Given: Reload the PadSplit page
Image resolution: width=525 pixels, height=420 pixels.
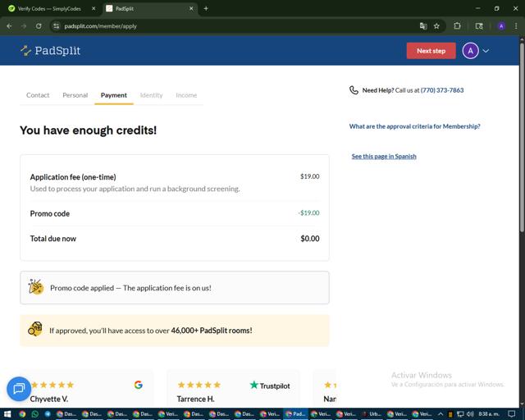Looking at the screenshot, I should coord(39,26).
